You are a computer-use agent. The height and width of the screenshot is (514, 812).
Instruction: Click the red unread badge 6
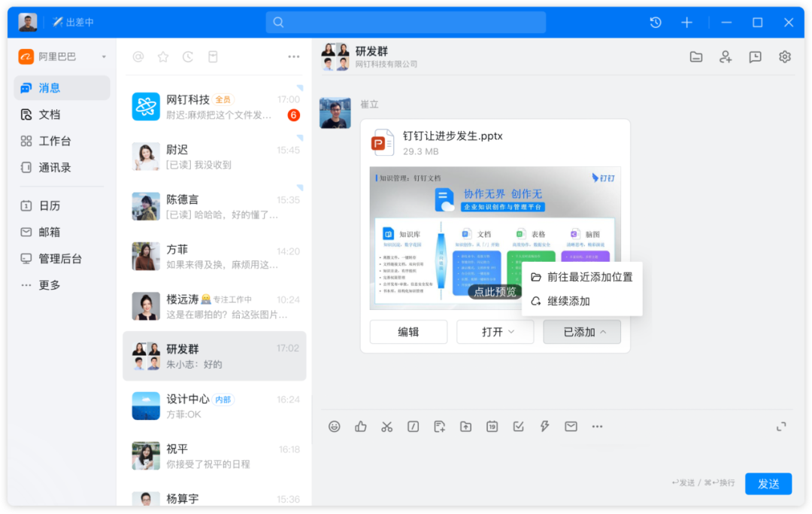click(x=294, y=115)
